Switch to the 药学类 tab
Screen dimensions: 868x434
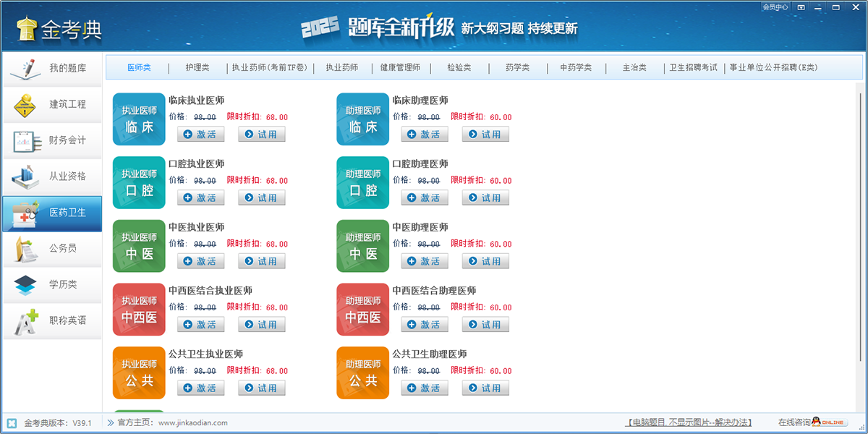point(517,68)
